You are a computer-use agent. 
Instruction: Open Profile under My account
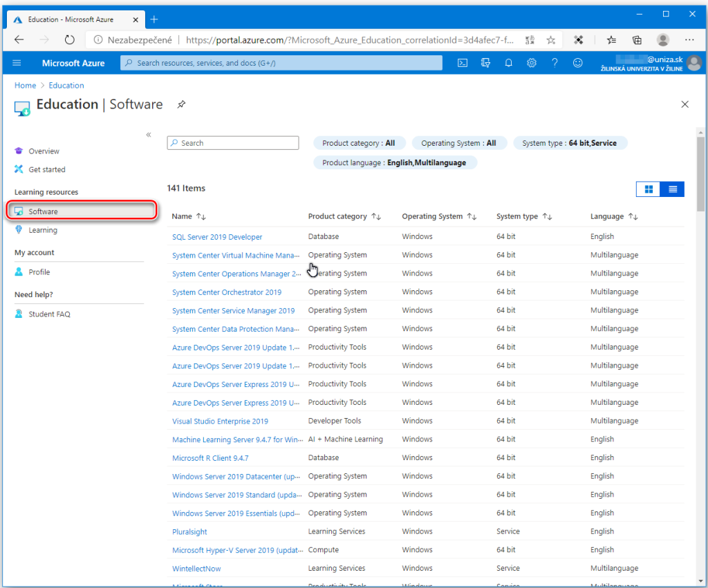39,272
